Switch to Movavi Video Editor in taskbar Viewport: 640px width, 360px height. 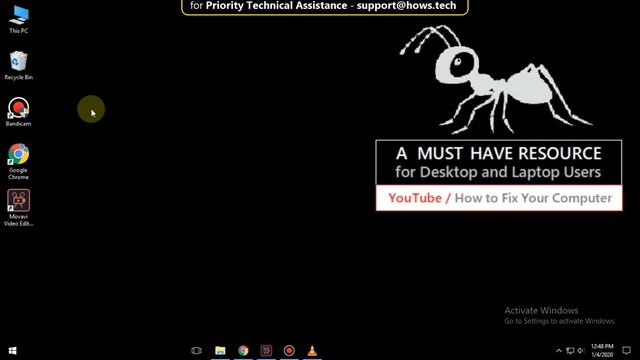click(x=266, y=351)
